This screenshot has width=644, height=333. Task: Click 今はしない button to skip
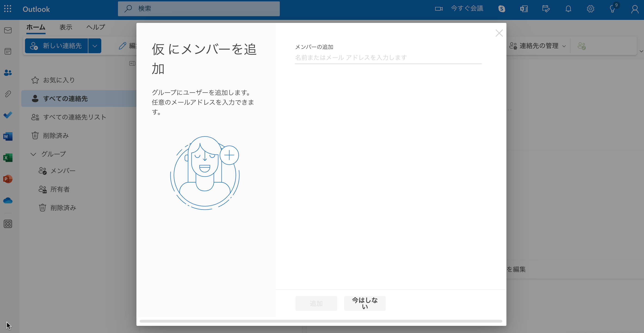tap(364, 303)
